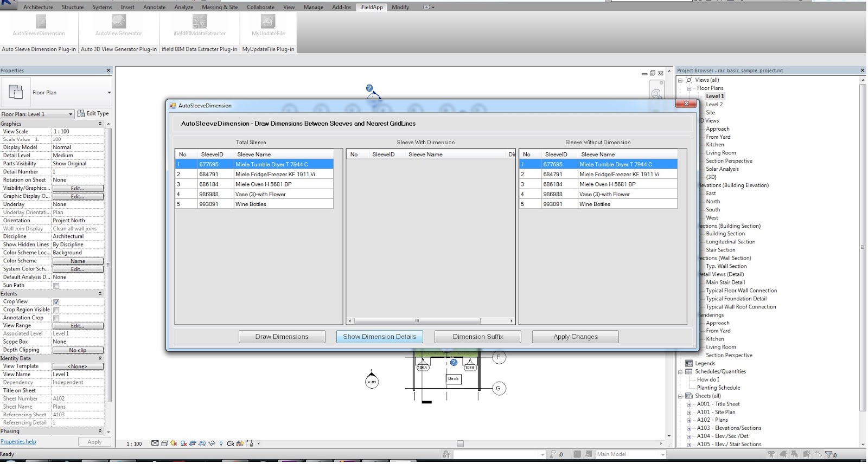Click Reveal Hidden Elements lightbulb icon
Screen dimensions: 868x470
tap(221, 443)
